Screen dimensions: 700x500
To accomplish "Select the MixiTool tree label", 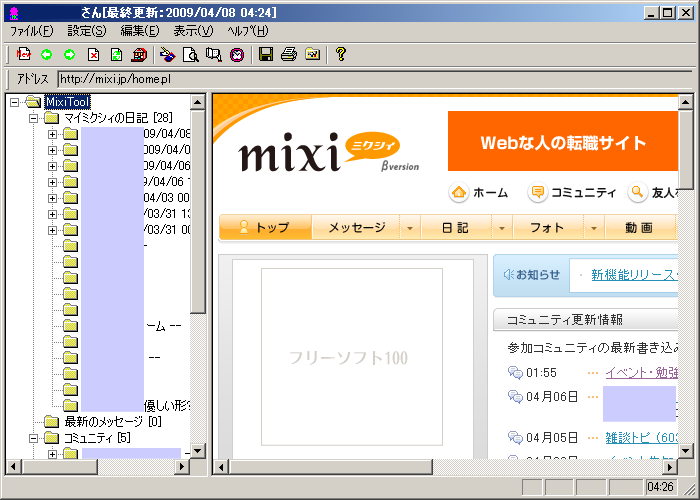I will click(x=67, y=102).
